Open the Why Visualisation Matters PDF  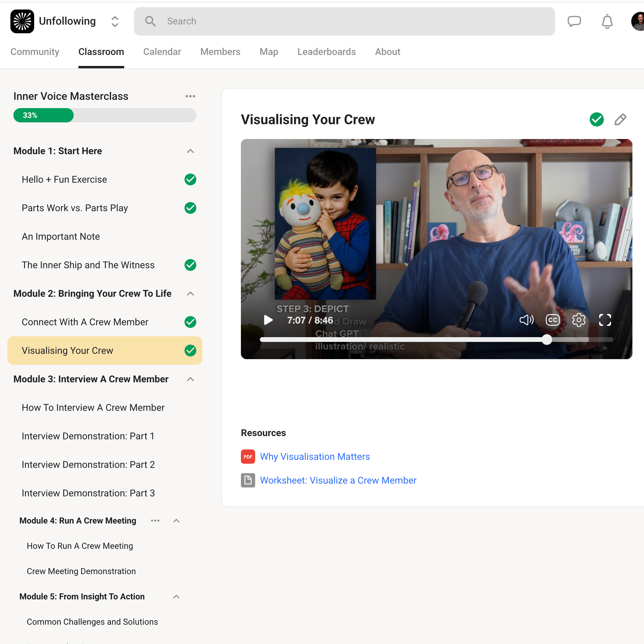tap(314, 456)
